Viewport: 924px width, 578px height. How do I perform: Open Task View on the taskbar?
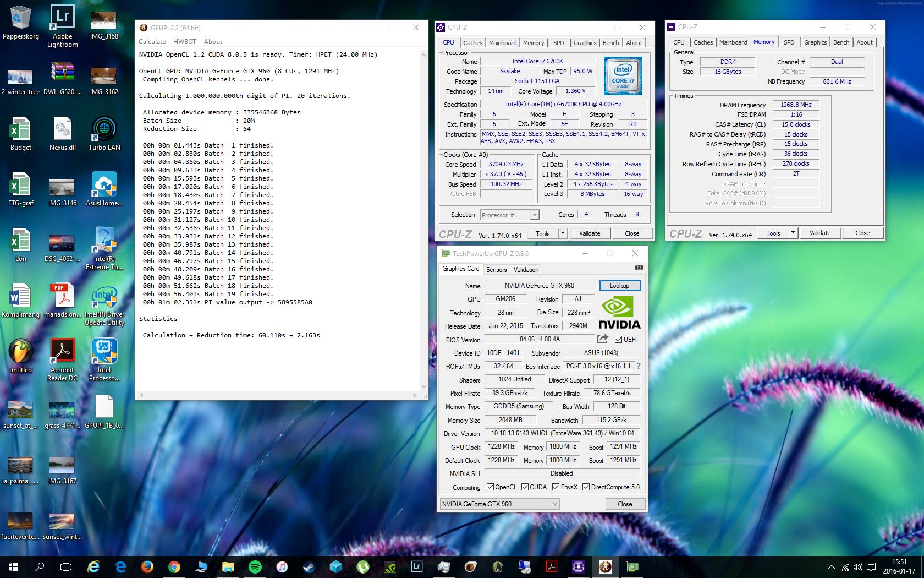pos(66,566)
